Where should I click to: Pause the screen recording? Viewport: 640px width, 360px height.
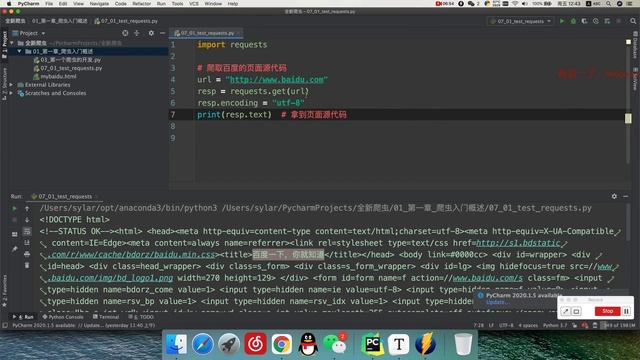(627, 311)
